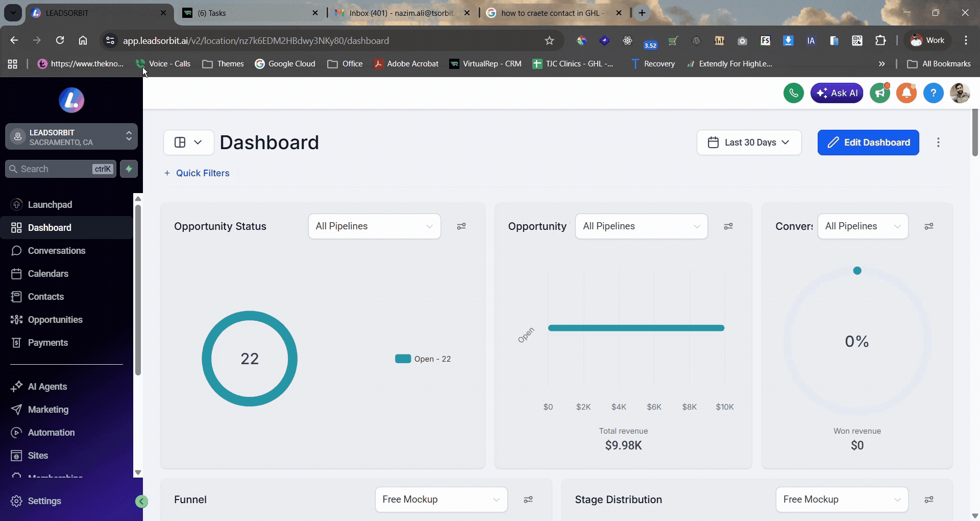This screenshot has height=521, width=980.
Task: Click the green phone dialer icon
Action: 793,93
